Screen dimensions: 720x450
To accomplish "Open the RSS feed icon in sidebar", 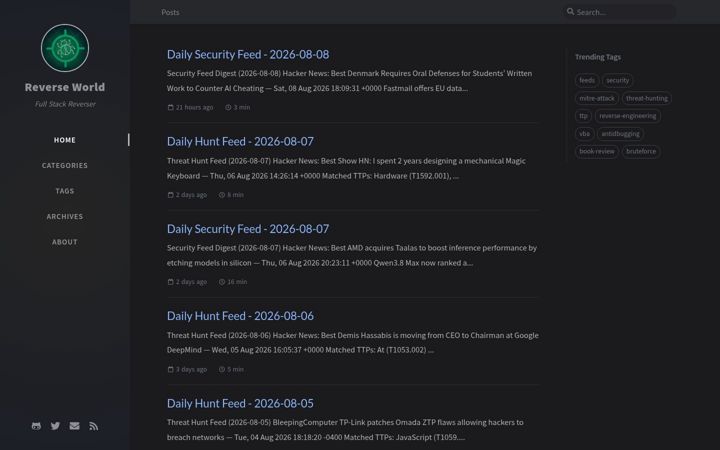I will coord(94,426).
